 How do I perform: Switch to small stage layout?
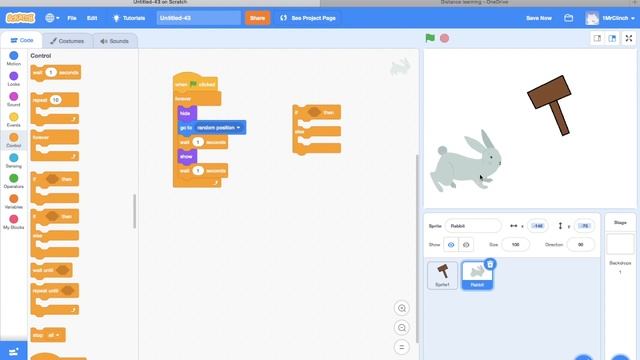point(597,38)
